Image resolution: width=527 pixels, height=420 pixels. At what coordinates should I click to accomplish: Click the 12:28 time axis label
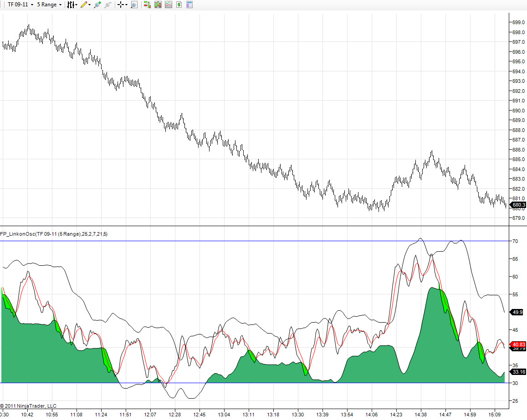tap(175, 415)
